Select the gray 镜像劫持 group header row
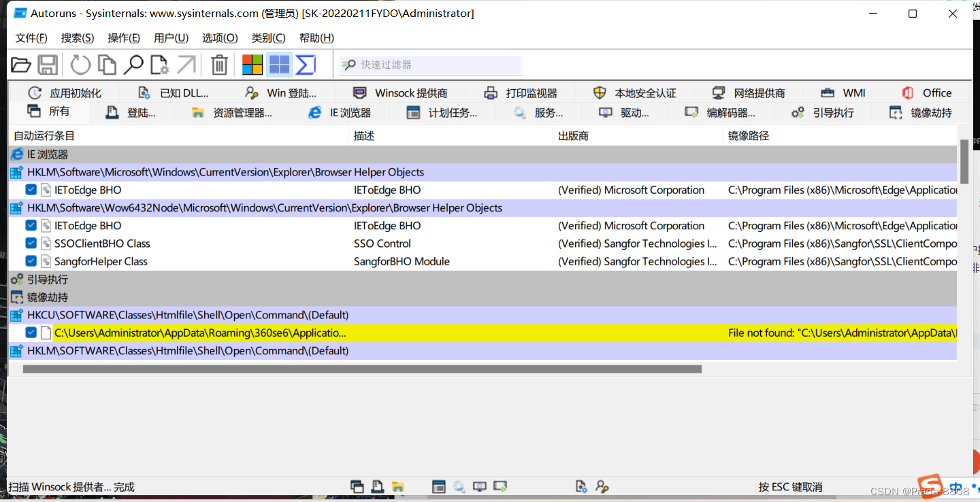 coord(483,297)
